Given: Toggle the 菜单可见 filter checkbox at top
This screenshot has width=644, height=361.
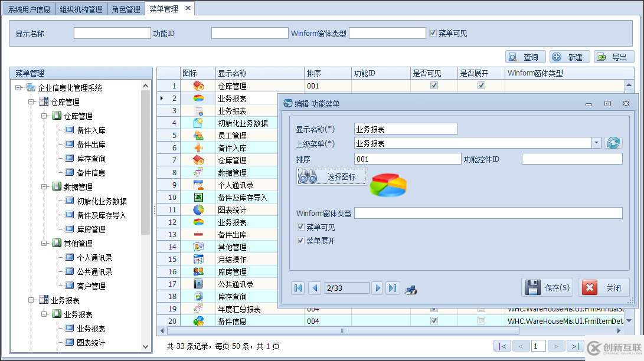Looking at the screenshot, I should (433, 33).
